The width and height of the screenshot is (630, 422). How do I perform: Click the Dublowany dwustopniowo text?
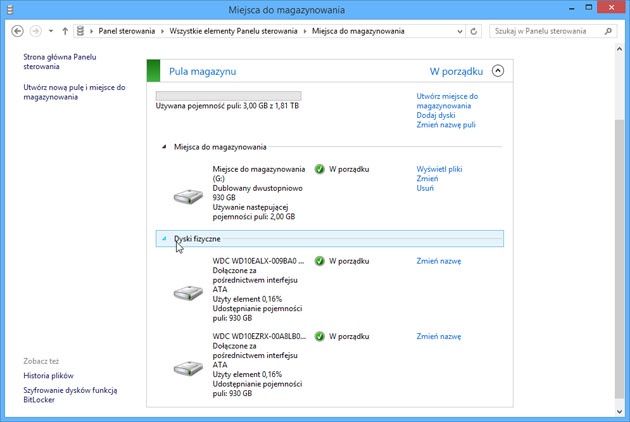click(258, 188)
